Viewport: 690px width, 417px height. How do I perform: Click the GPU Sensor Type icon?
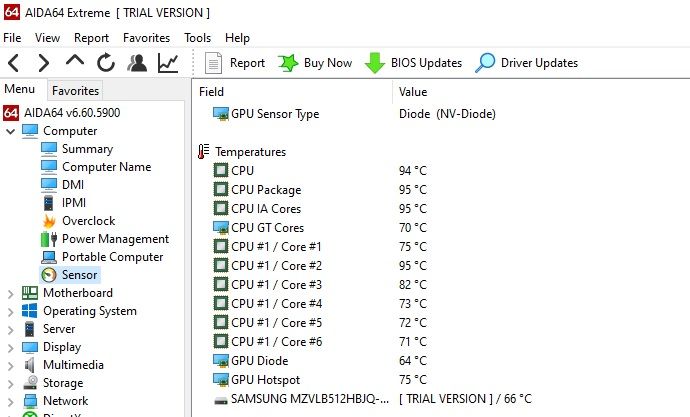221,114
